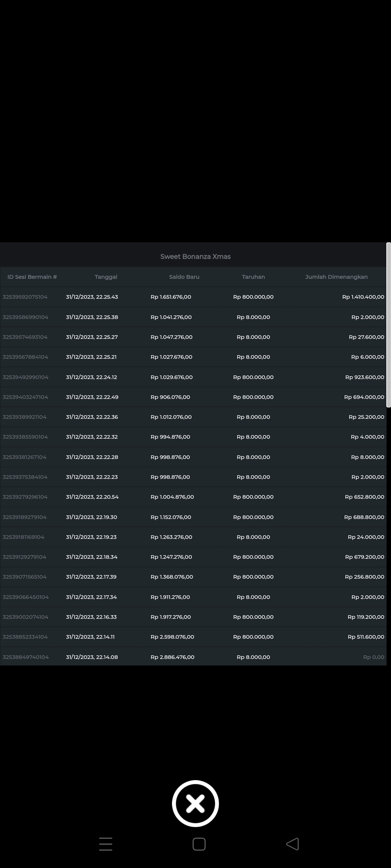Click the 'Tanggal' column header

pos(106,277)
